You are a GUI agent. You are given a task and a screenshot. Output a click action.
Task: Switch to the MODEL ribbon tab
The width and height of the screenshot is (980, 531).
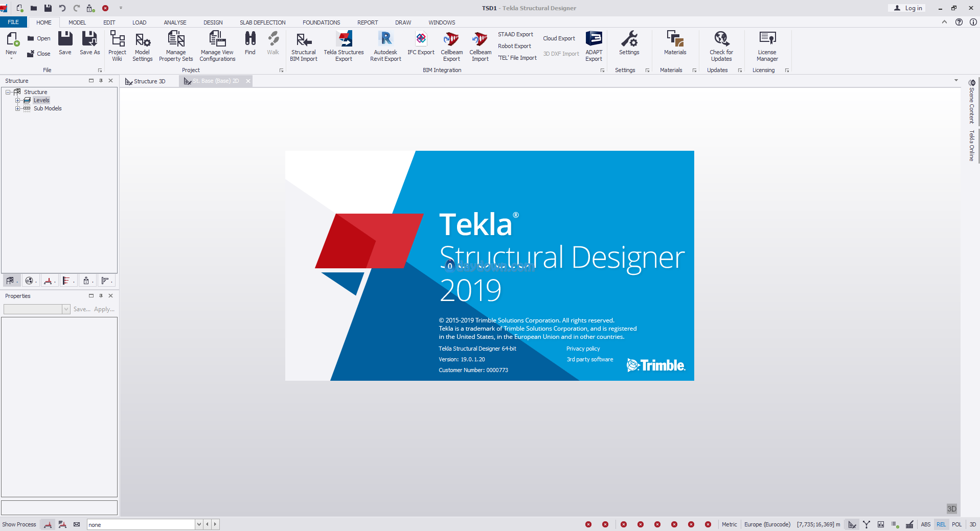(x=77, y=22)
